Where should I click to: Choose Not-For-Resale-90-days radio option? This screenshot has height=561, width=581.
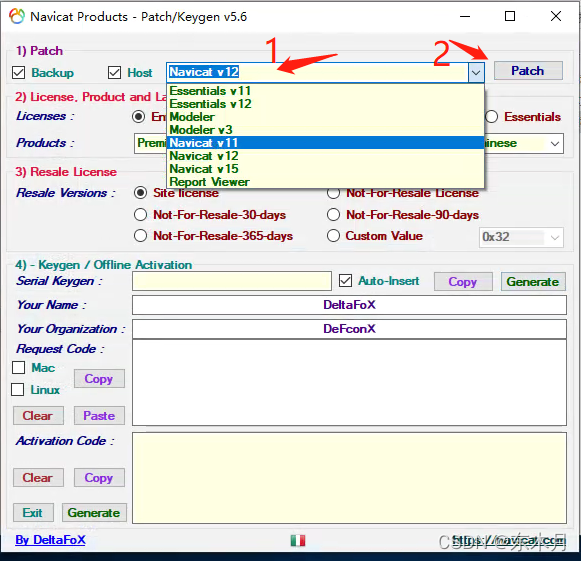click(x=333, y=215)
